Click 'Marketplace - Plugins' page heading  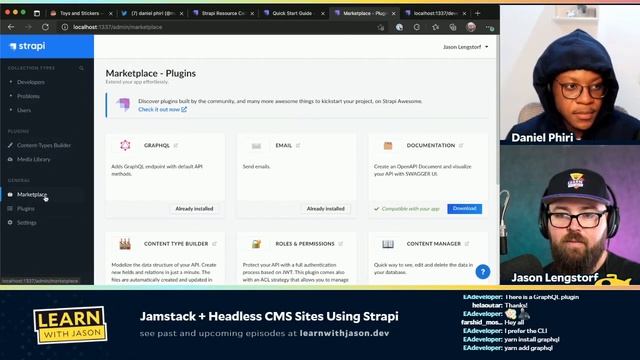tap(151, 73)
